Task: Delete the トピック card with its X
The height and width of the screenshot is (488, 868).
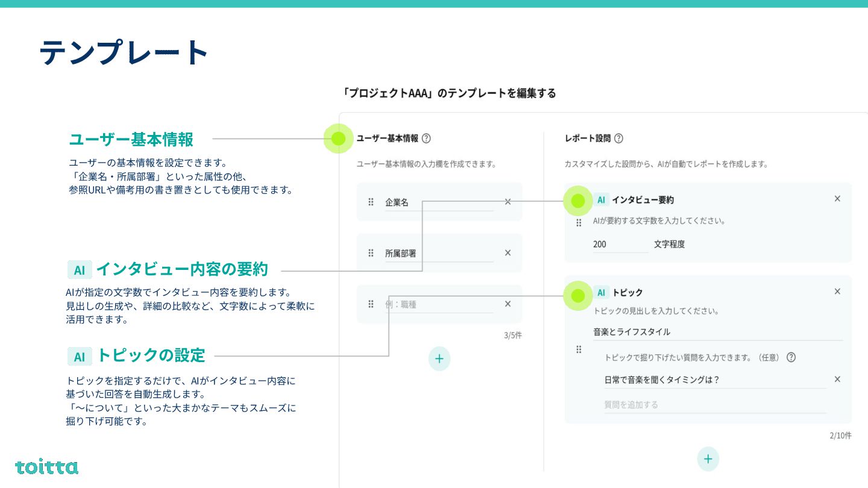Action: point(837,291)
